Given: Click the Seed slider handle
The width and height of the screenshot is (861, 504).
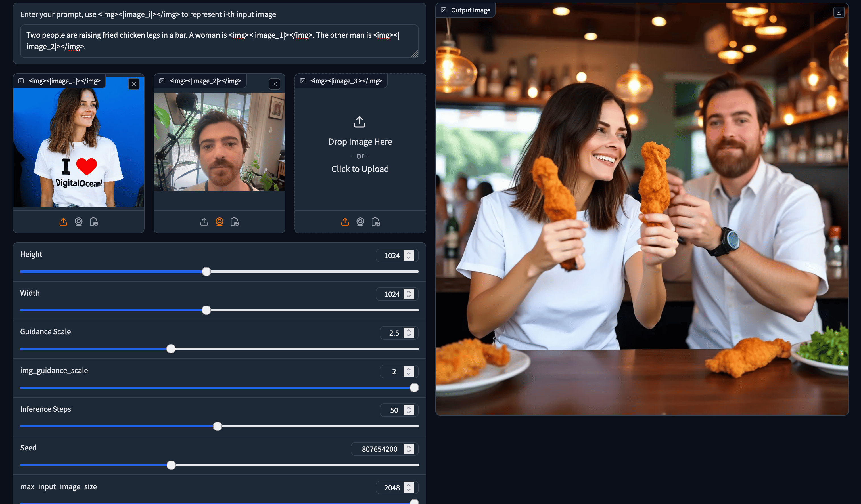Looking at the screenshot, I should pos(171,465).
